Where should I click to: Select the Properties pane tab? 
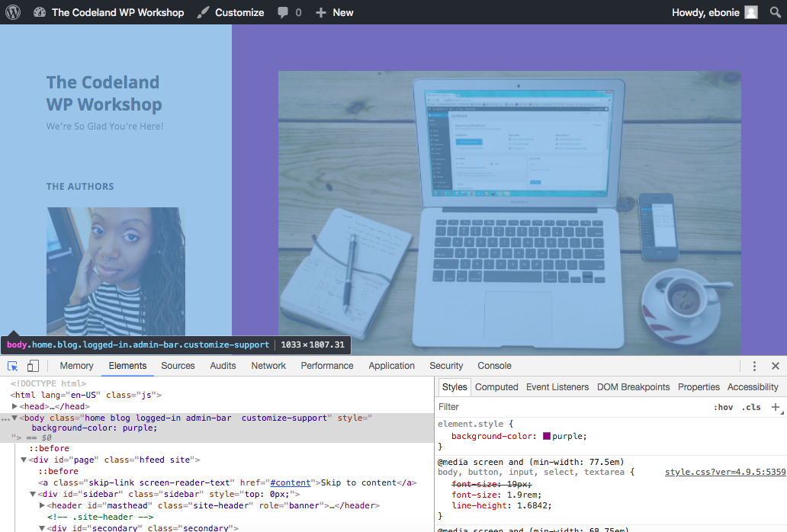(699, 387)
